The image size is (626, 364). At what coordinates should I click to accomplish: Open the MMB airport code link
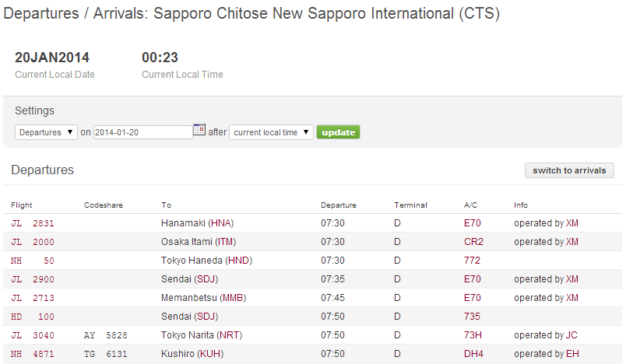(231, 298)
